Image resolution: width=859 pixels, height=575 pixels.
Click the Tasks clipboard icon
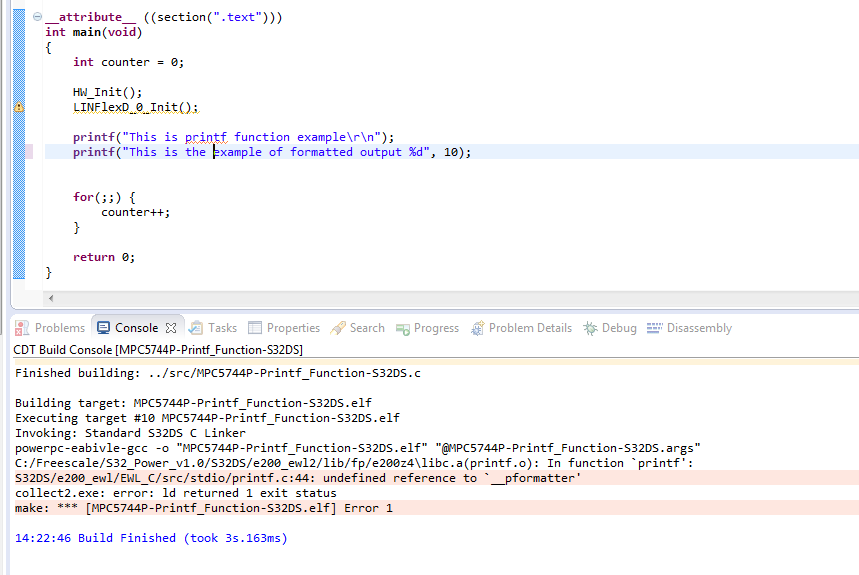(x=196, y=328)
